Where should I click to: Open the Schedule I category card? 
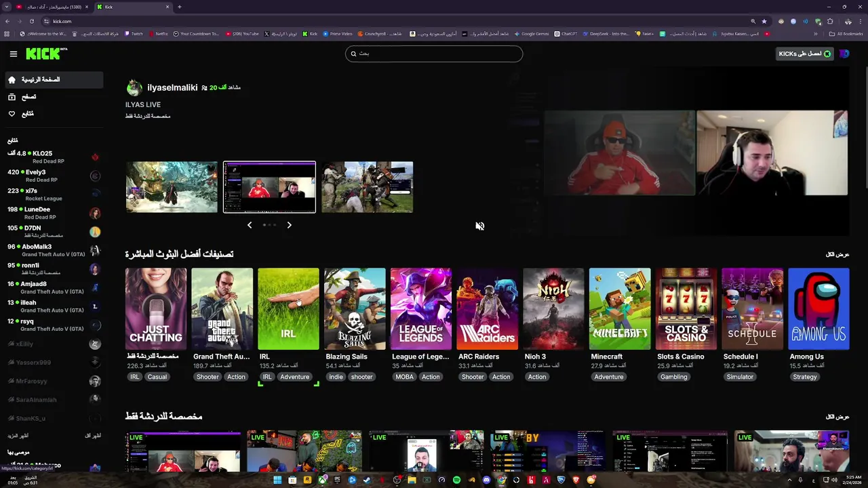pyautogui.click(x=752, y=309)
